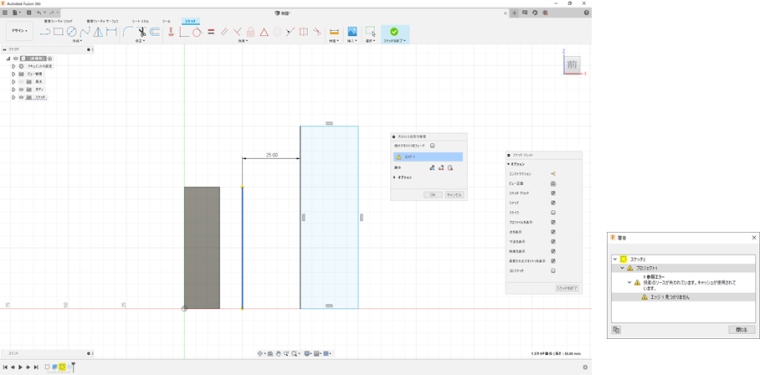Open the Design workspace dropdown

pyautogui.click(x=19, y=31)
